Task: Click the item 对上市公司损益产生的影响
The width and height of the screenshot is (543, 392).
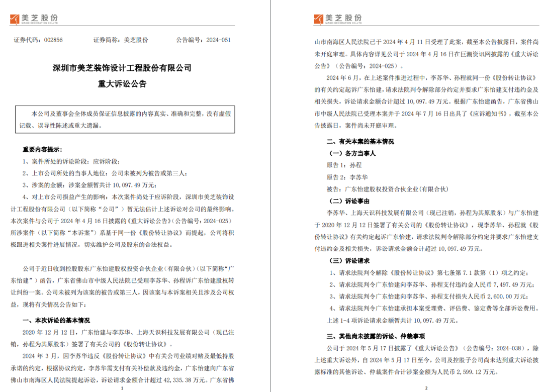Action: (122, 221)
